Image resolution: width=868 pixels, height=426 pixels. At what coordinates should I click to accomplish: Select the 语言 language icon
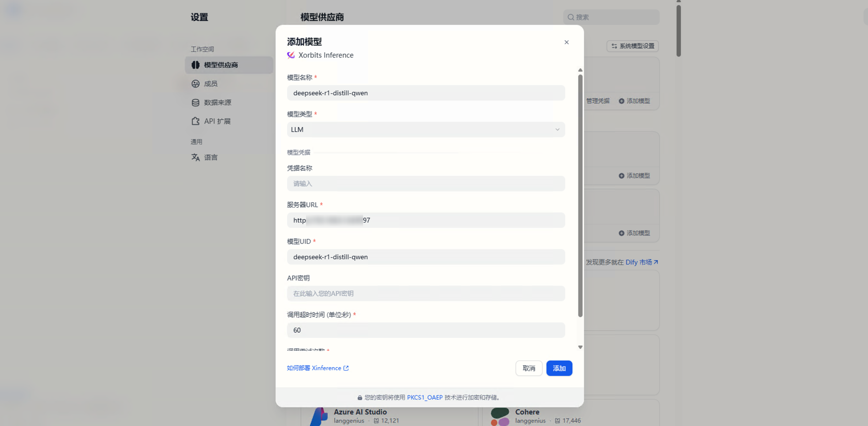196,157
